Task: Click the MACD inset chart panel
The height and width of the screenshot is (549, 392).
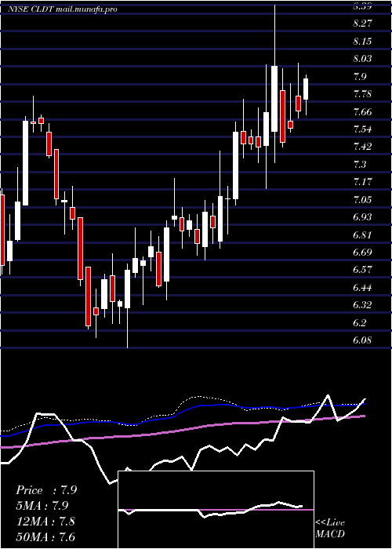Action: click(x=216, y=510)
